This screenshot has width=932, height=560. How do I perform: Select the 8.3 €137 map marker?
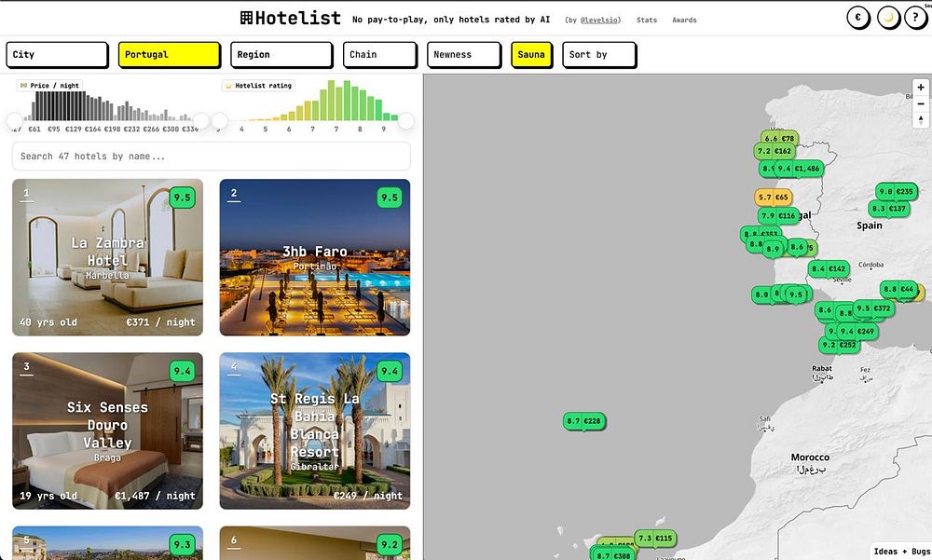tap(889, 209)
